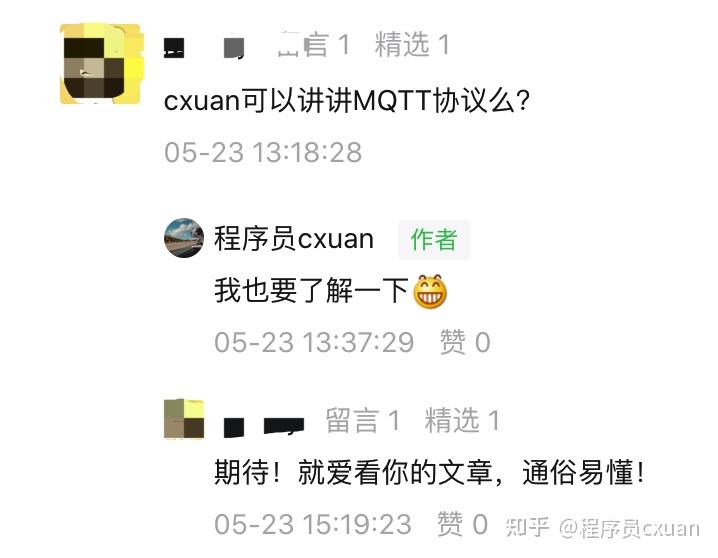Click the green 作者 author badge

pos(434,239)
